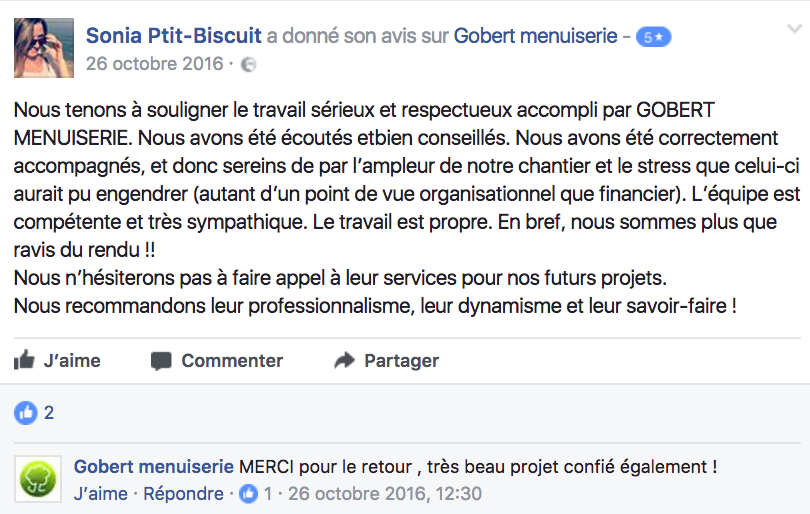The image size is (810, 514).
Task: Click the small blue like icon in the comment
Action: pos(247,493)
